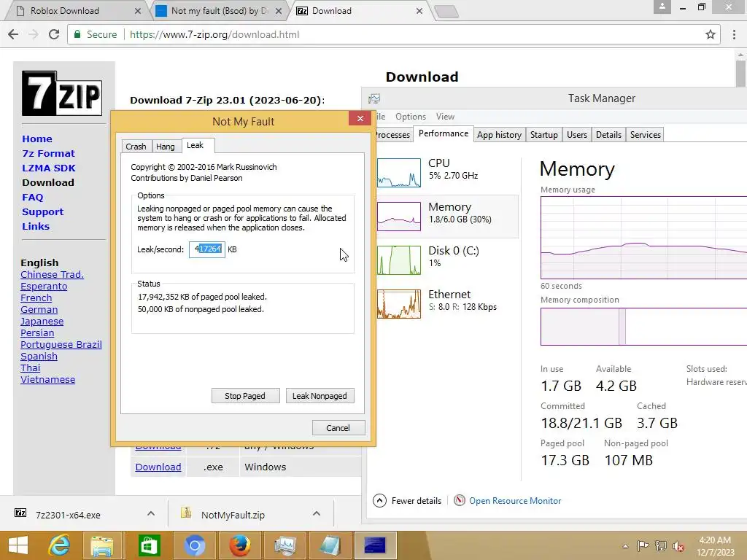Open the Startup tab in Task Manager
The height and width of the screenshot is (560, 747).
pyautogui.click(x=544, y=135)
